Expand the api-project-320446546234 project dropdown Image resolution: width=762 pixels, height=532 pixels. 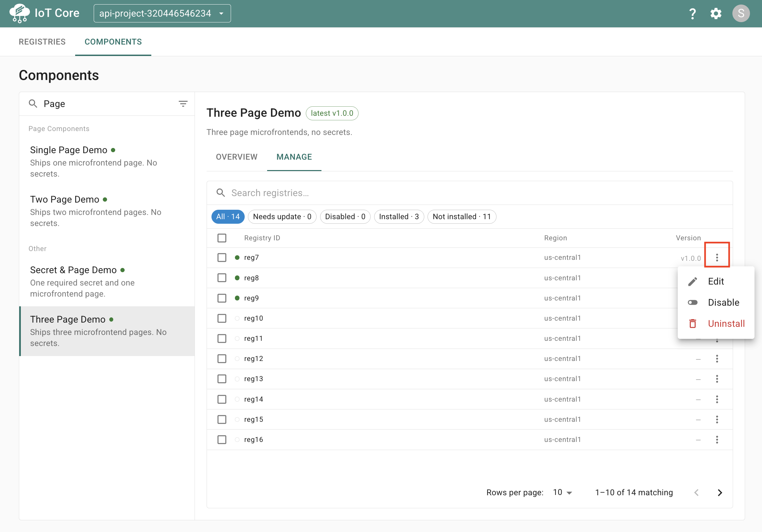click(x=162, y=13)
